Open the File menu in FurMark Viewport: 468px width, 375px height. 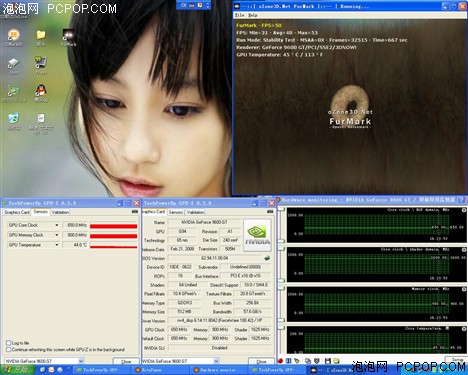click(x=239, y=15)
